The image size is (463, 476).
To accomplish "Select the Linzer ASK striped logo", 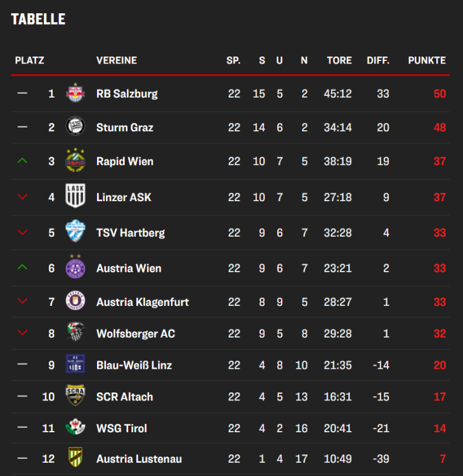I will tap(75, 195).
